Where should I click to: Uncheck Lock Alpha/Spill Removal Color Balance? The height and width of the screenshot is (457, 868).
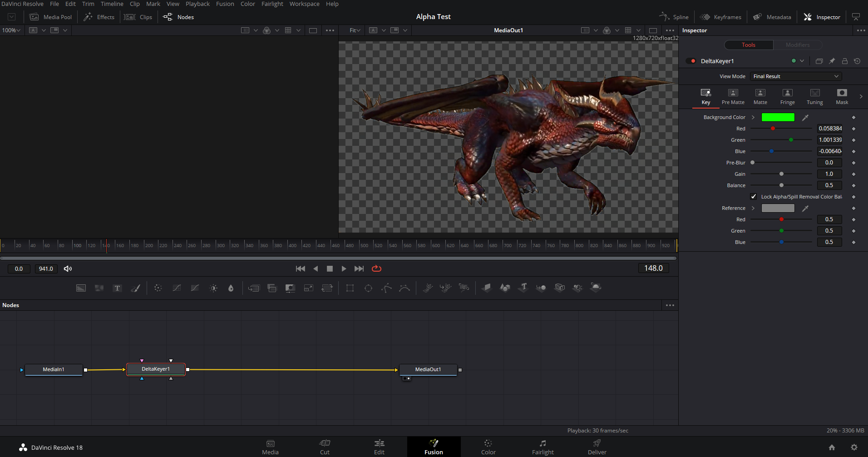coord(754,197)
